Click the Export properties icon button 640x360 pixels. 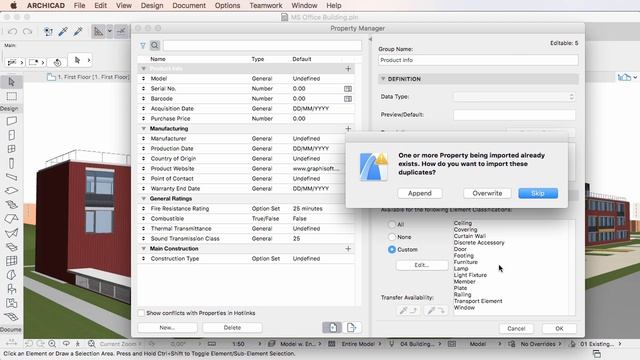tap(351, 327)
